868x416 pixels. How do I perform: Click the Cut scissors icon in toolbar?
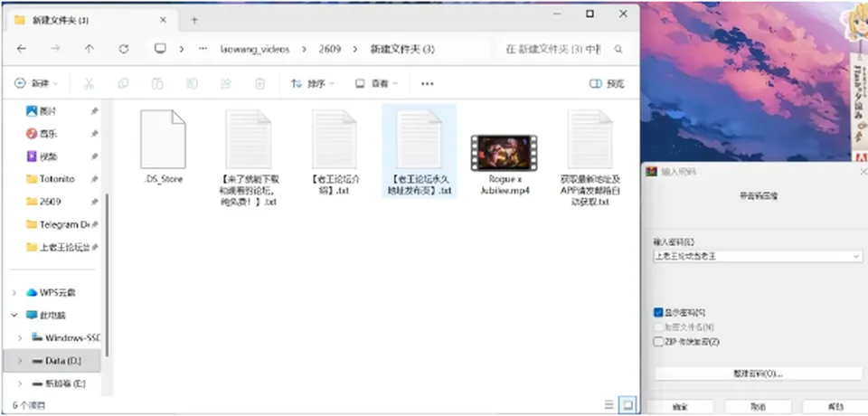pos(89,83)
